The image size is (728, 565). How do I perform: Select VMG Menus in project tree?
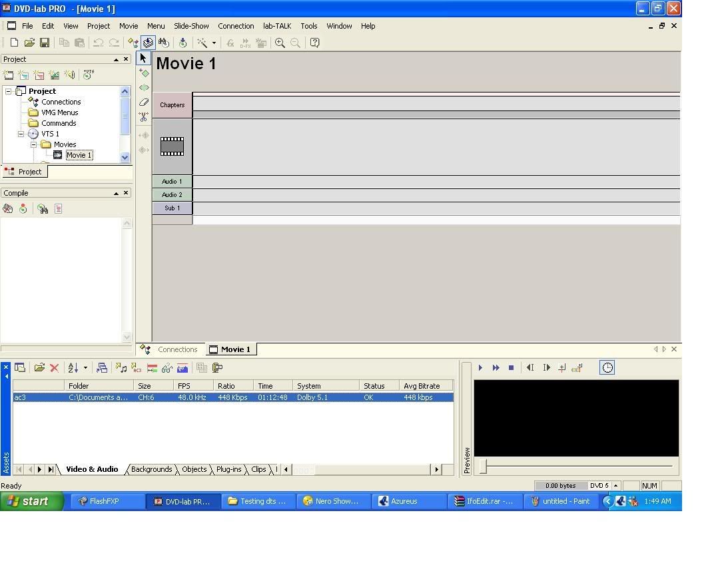(59, 112)
